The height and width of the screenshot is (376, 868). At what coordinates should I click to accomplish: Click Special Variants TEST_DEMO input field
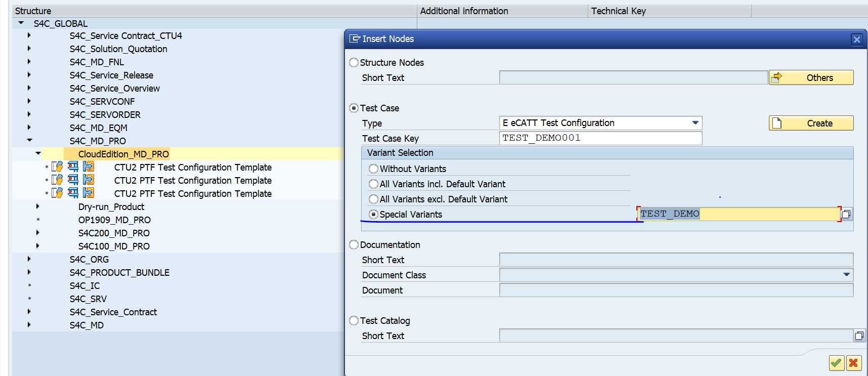pyautogui.click(x=739, y=214)
